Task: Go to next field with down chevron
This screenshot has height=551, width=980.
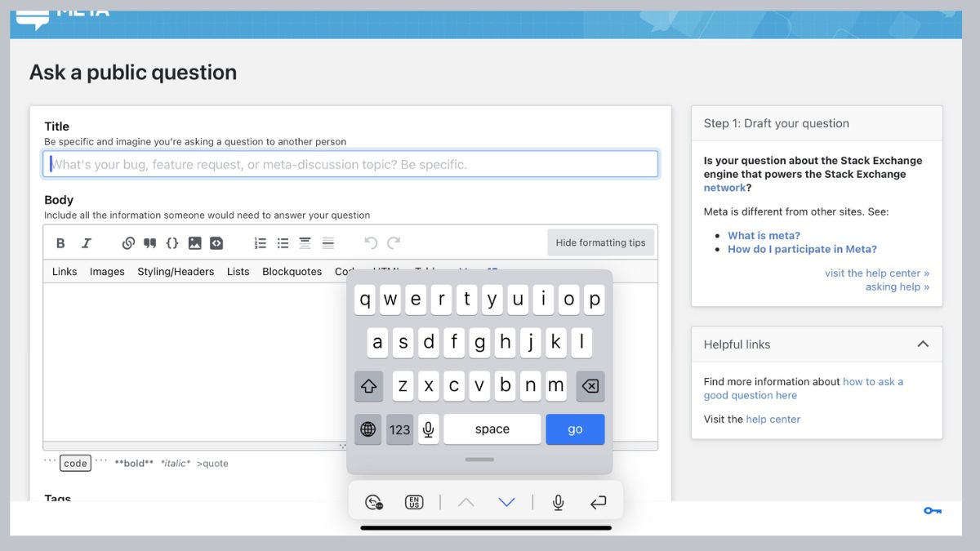Action: [506, 503]
